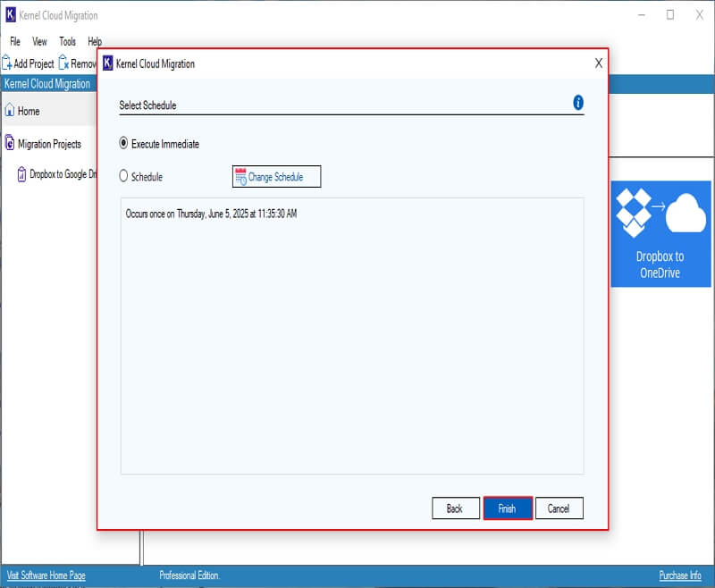This screenshot has height=588, width=715.
Task: Open the View menu
Action: tap(39, 41)
